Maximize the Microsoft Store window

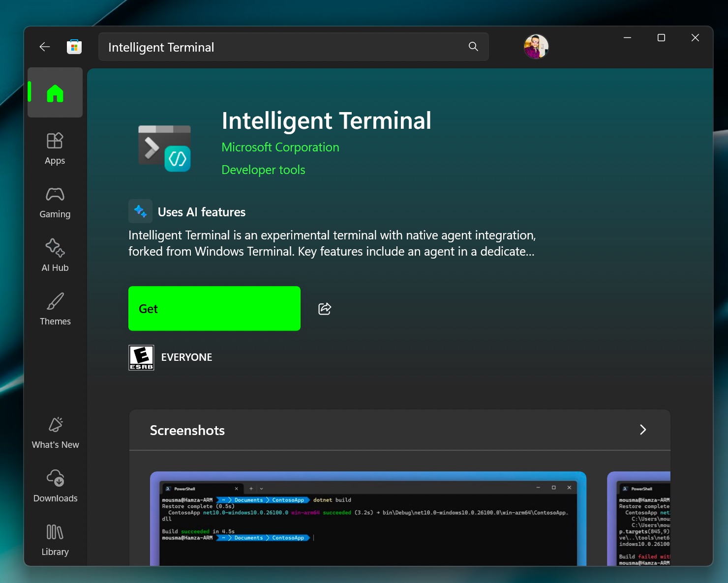pos(661,38)
